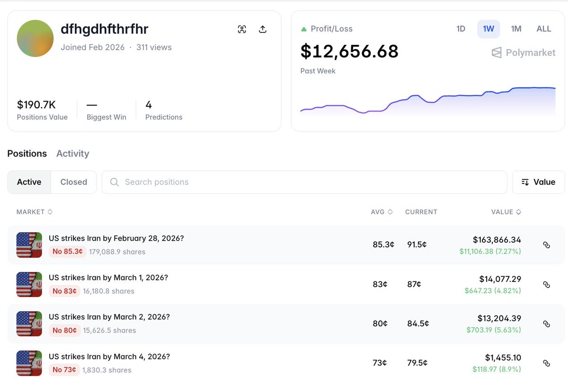Open link icon for March 1 market row

546,285
